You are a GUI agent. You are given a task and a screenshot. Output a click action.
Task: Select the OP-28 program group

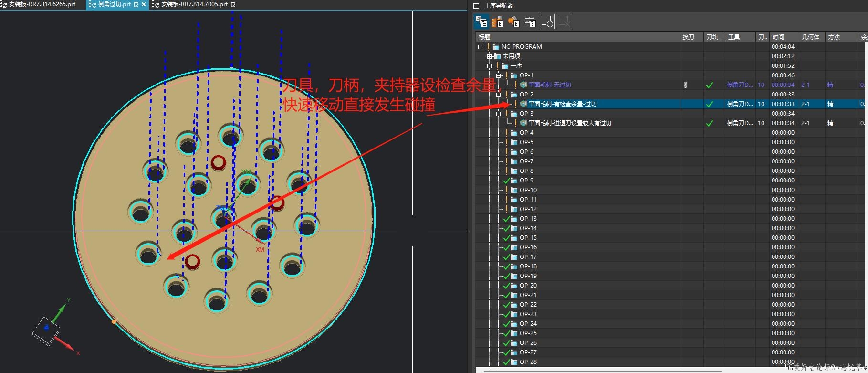[528, 362]
